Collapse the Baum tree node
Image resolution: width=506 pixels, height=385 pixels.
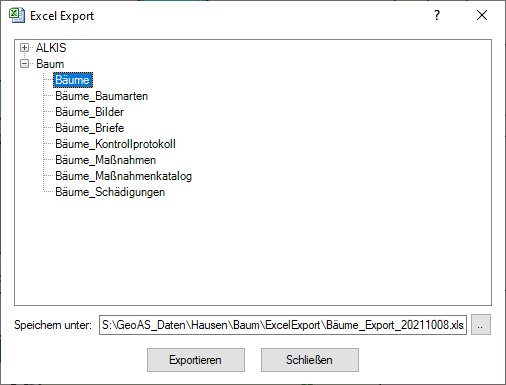pos(24,64)
